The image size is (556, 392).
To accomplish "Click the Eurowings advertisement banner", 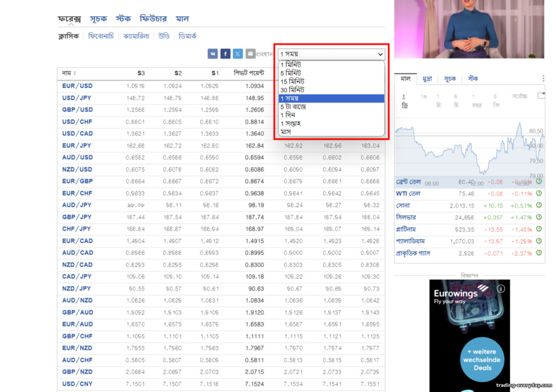I will click(x=469, y=335).
